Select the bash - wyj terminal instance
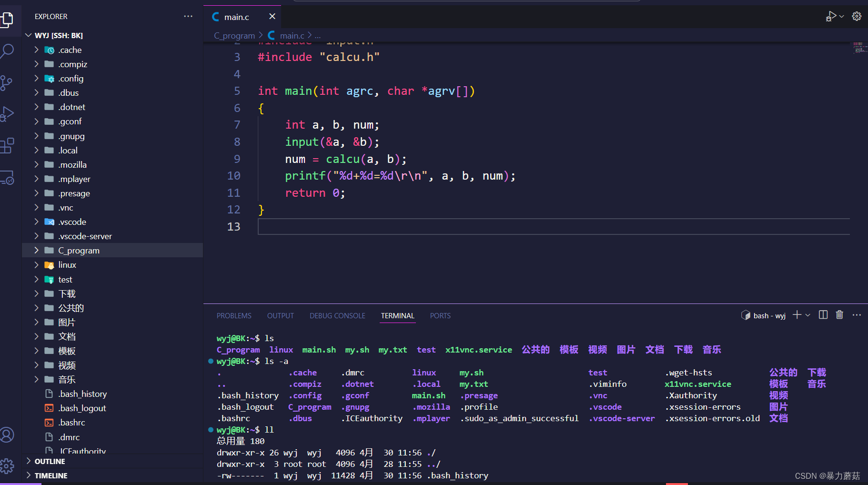868x485 pixels. [x=763, y=315]
